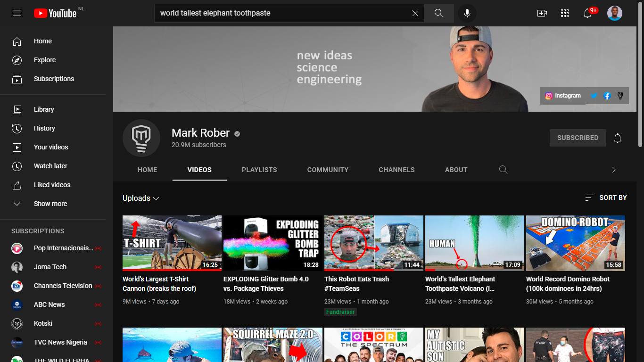644x362 pixels.
Task: Click the Mark Rober channel name
Action: pyautogui.click(x=201, y=133)
